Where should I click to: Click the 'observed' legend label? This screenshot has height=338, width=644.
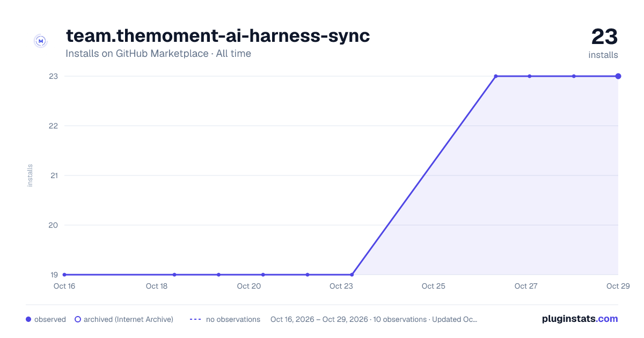tap(50, 319)
